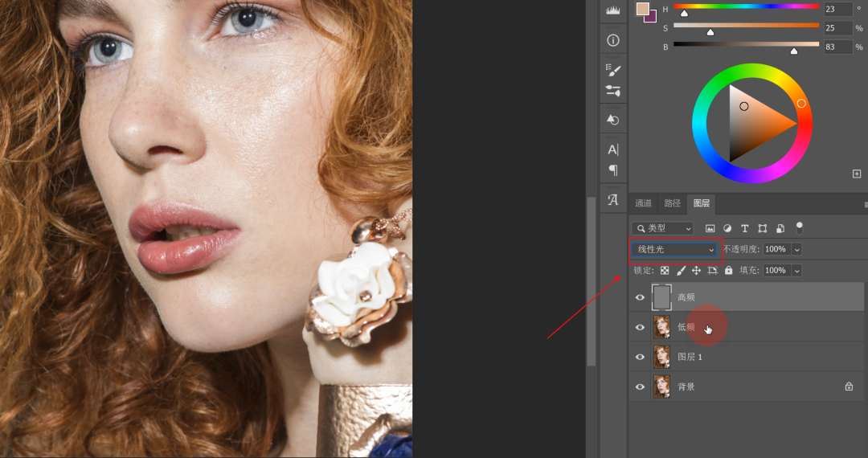Open the Histogram panel icon
This screenshot has height=458, width=868.
coord(612,10)
